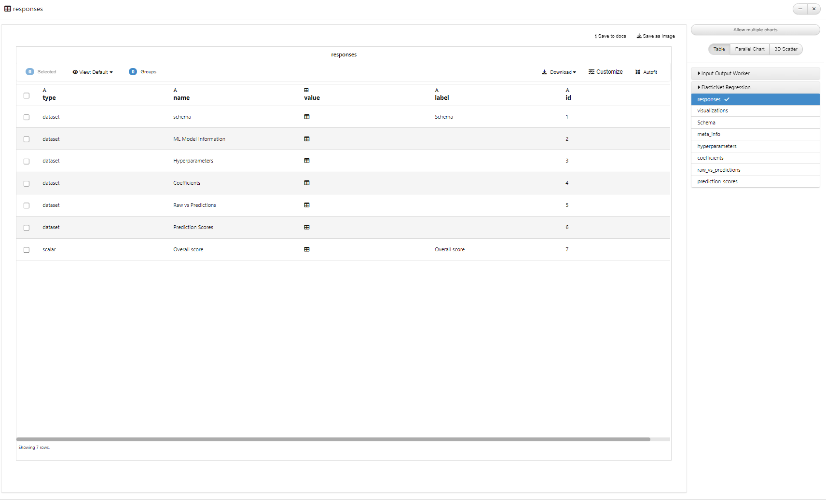Open table icon in ML Model Information row
This screenshot has height=504, width=826.
(x=306, y=139)
